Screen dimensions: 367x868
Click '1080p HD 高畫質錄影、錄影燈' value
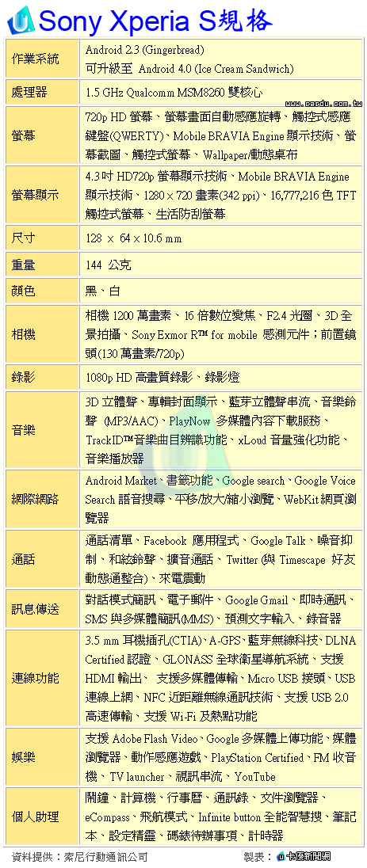(x=162, y=378)
